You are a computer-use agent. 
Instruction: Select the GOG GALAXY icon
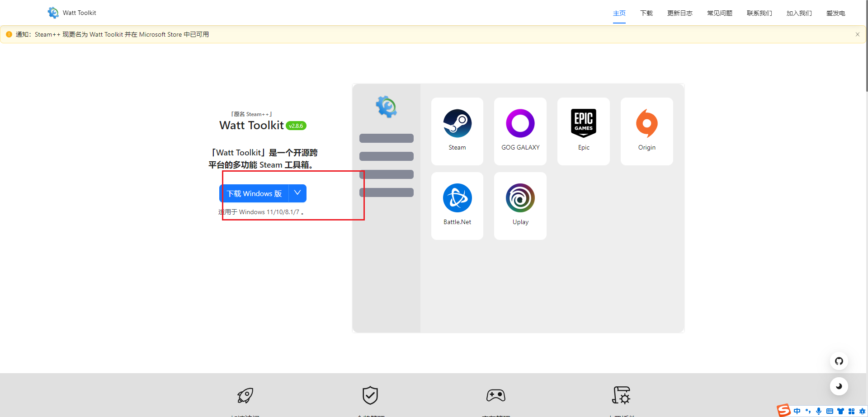click(x=520, y=123)
